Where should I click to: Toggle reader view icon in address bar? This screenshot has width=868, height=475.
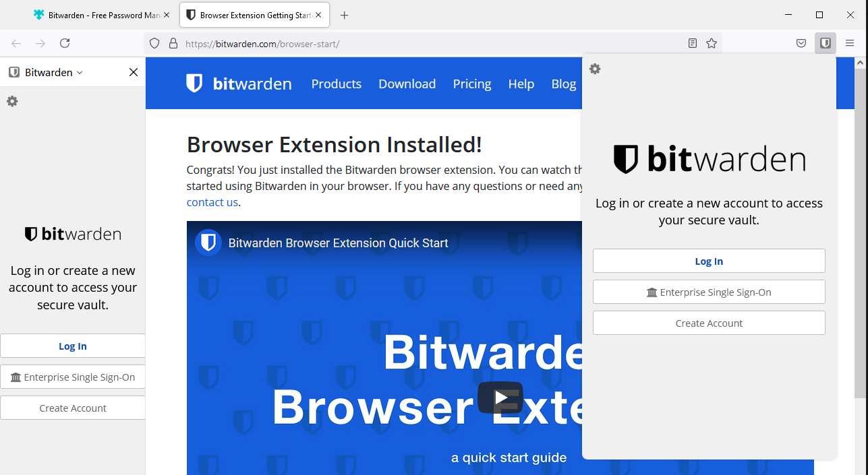(x=693, y=43)
